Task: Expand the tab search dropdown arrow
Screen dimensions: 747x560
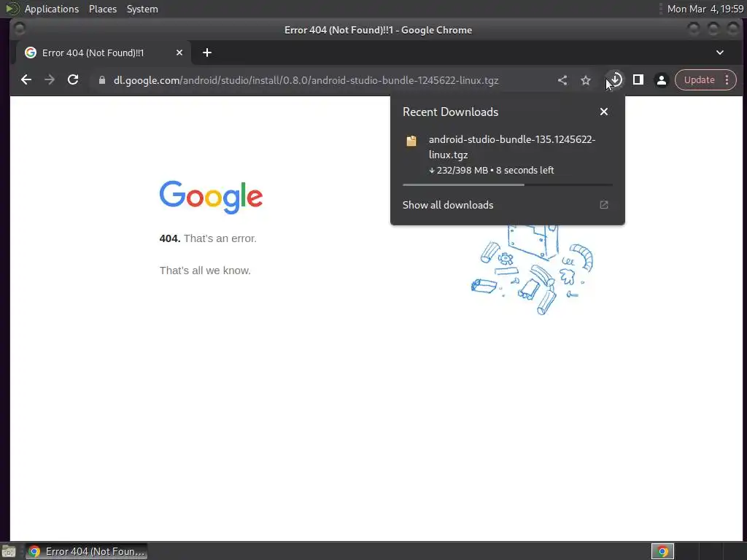Action: point(720,52)
